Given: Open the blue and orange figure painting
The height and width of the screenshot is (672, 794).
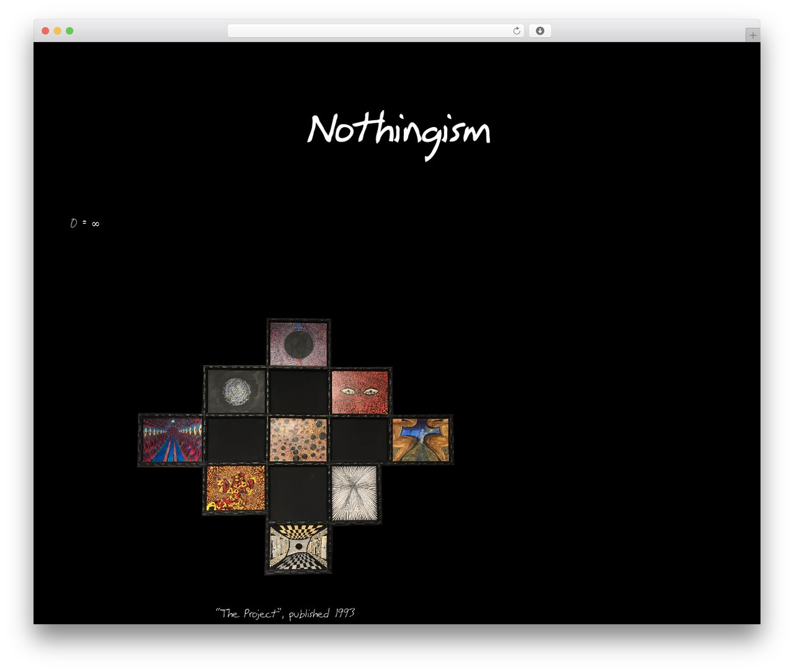Looking at the screenshot, I should click(421, 440).
